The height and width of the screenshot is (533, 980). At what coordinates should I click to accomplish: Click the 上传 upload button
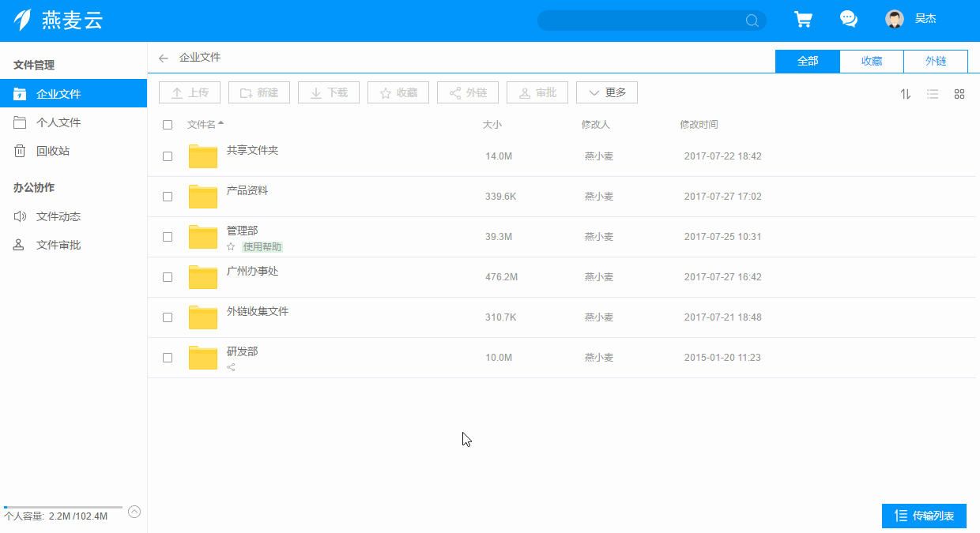(189, 92)
